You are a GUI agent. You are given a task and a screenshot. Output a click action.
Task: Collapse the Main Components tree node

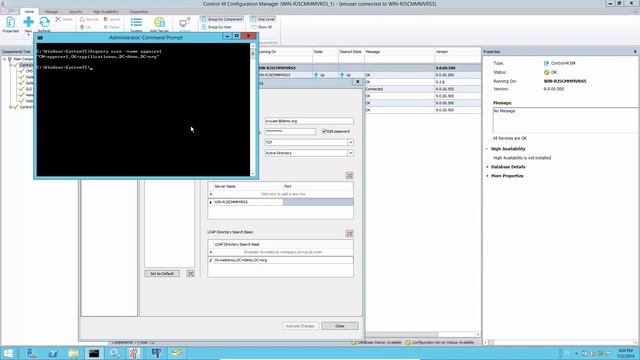(4, 59)
